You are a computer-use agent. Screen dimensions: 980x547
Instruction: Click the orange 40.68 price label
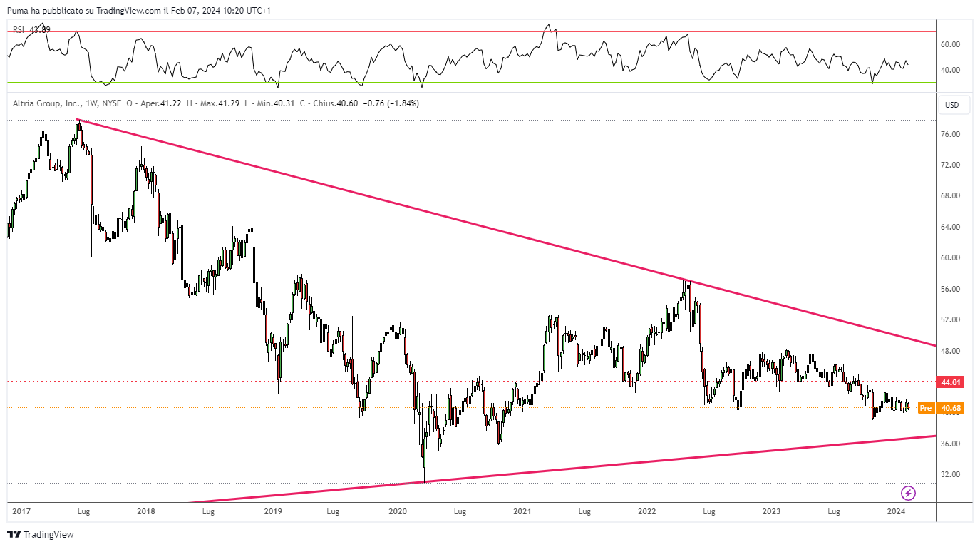pos(952,408)
